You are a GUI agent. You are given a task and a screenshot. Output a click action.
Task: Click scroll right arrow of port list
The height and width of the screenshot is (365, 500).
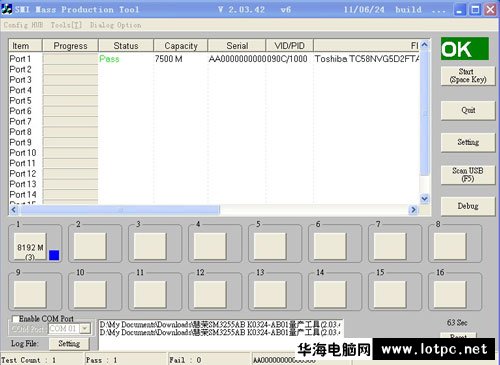413,210
